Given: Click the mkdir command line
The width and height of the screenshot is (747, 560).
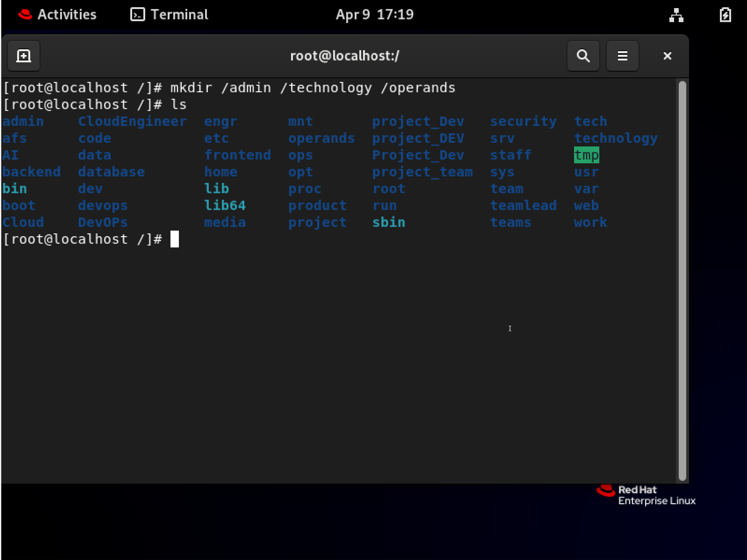Looking at the screenshot, I should (229, 88).
